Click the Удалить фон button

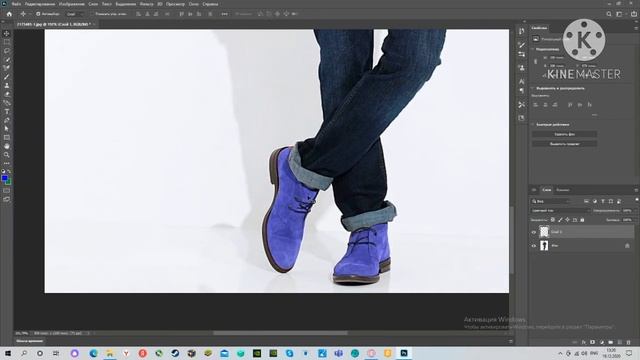pyautogui.click(x=564, y=134)
